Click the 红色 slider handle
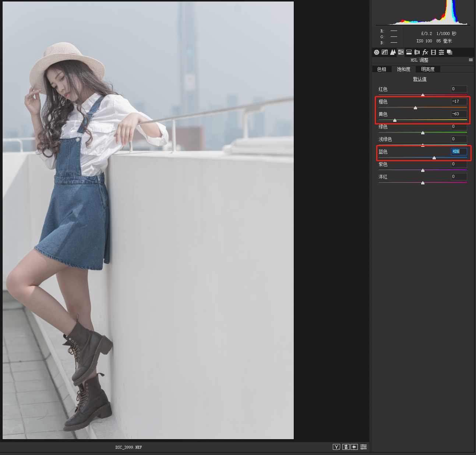 click(x=423, y=95)
